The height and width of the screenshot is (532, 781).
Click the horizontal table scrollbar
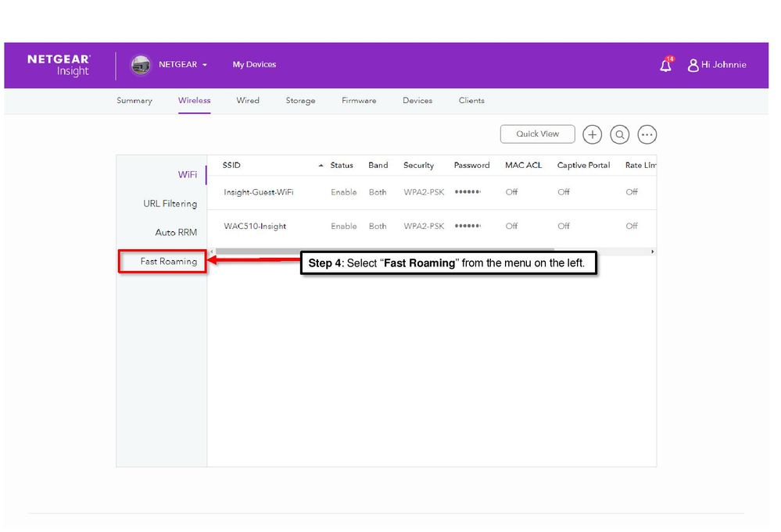coord(385,252)
